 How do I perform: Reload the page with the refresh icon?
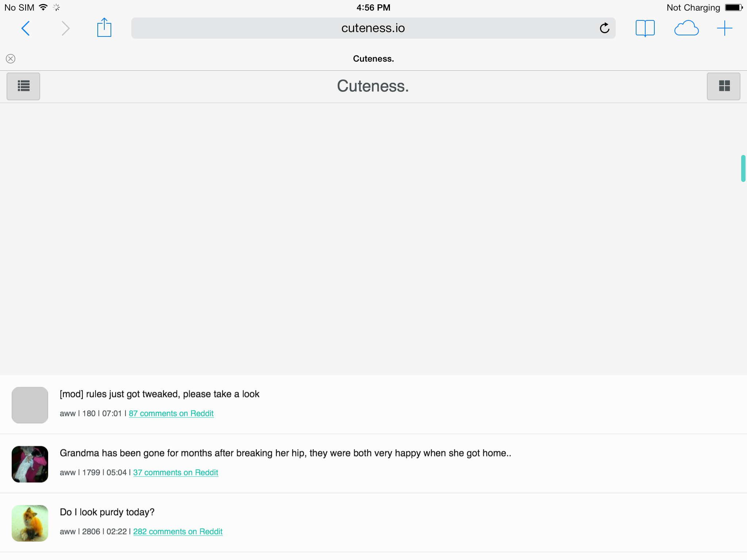click(x=604, y=28)
